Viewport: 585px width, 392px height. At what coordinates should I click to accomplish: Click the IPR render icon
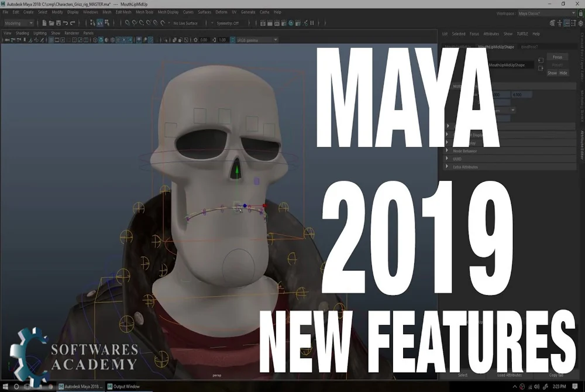[x=277, y=23]
